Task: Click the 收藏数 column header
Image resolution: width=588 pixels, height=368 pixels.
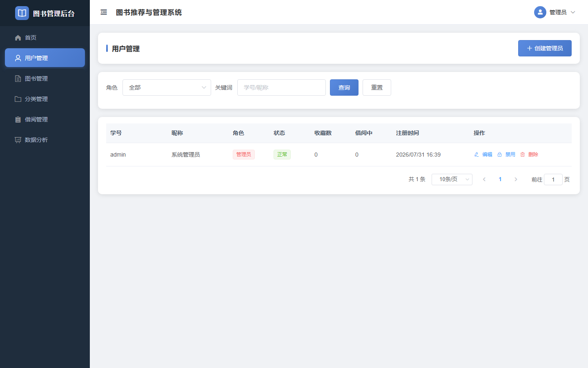Action: (x=323, y=133)
